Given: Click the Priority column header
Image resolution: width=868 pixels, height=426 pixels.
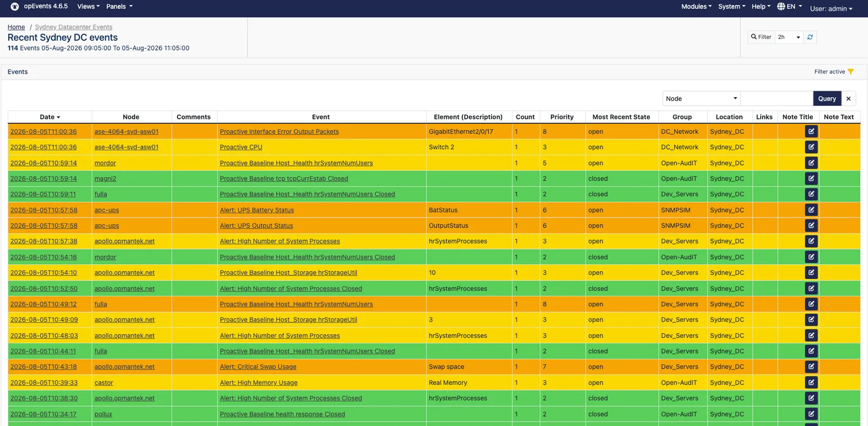Looking at the screenshot, I should point(561,117).
